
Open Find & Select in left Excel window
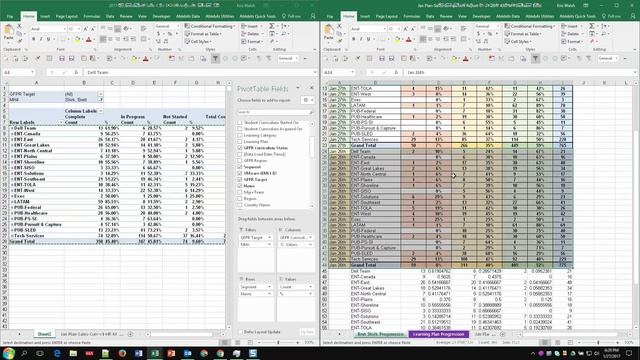[x=284, y=34]
